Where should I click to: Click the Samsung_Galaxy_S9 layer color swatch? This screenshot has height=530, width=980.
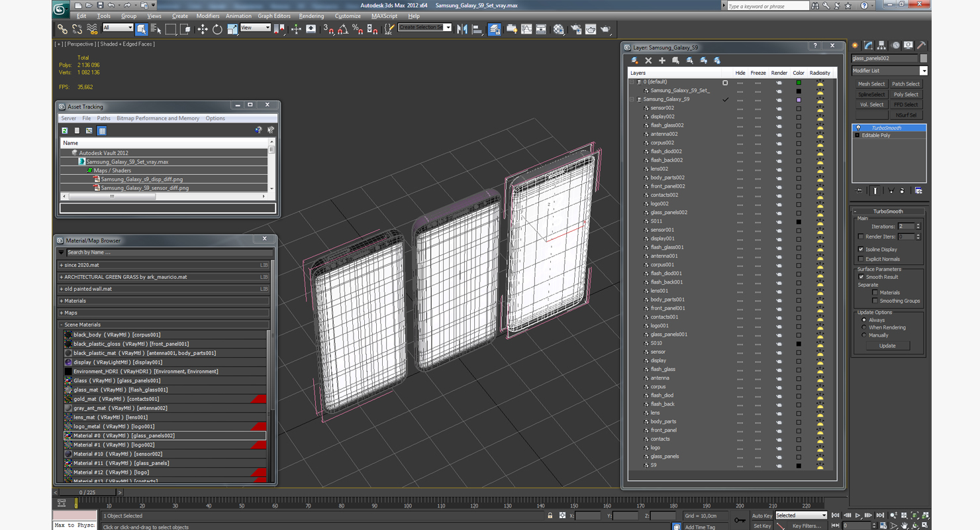coord(799,99)
